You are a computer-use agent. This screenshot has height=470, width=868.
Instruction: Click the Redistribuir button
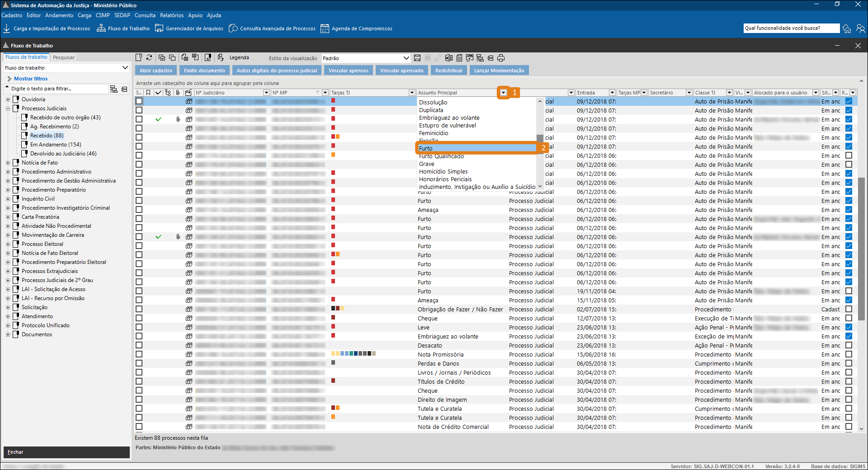tap(448, 70)
